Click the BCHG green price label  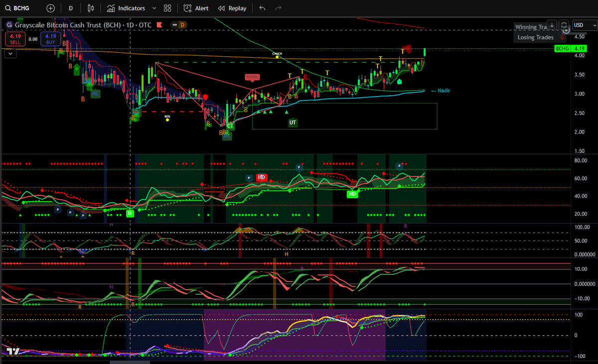pos(562,48)
